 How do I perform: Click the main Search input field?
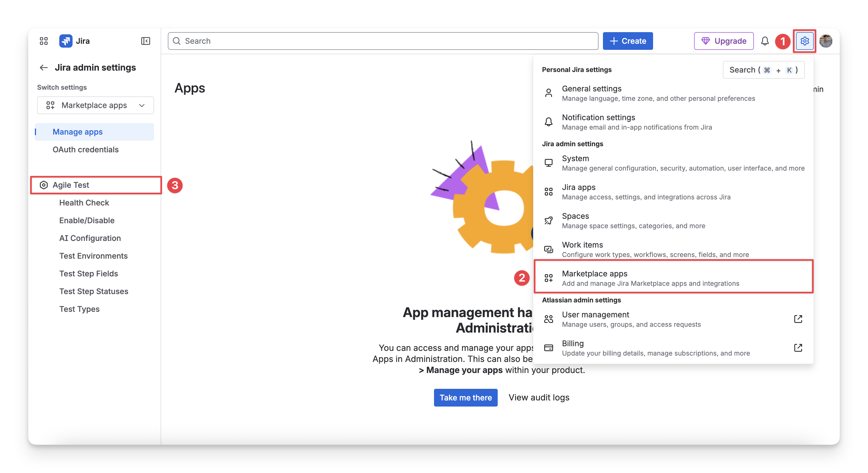382,41
